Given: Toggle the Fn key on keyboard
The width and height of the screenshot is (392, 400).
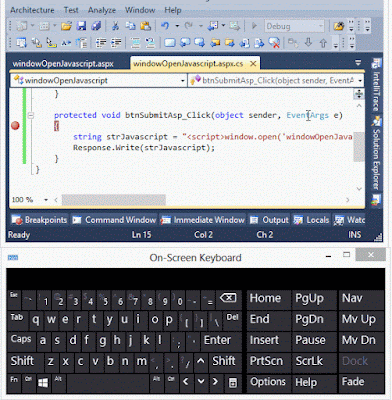Looking at the screenshot, I should (x=14, y=382).
